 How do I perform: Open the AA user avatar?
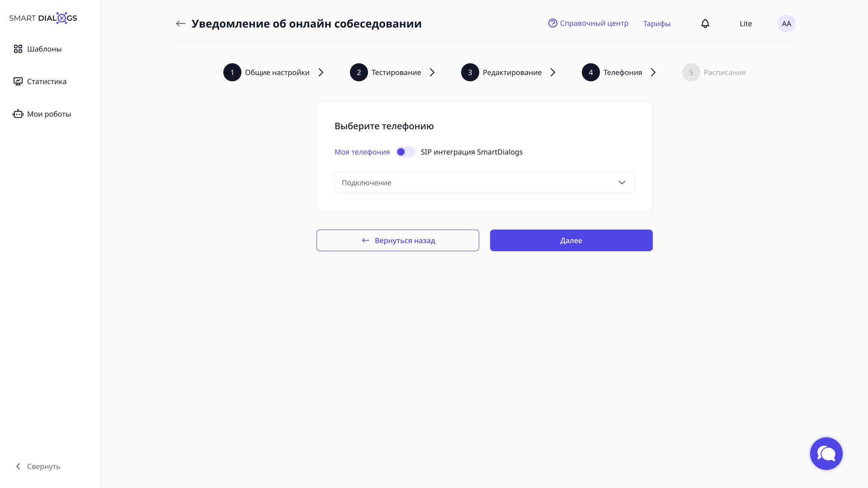pyautogui.click(x=786, y=24)
